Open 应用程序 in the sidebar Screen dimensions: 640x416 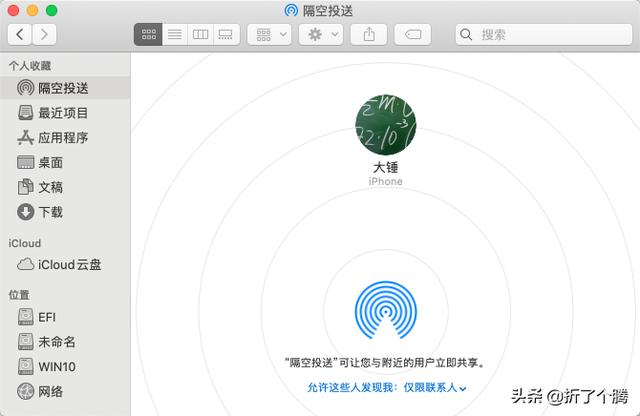pos(65,138)
